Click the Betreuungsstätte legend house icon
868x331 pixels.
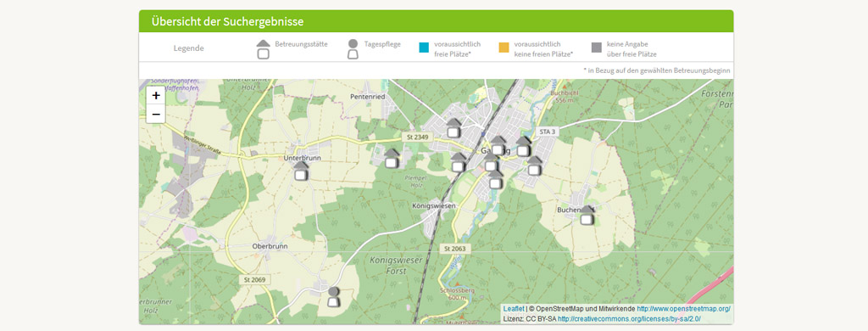click(264, 49)
